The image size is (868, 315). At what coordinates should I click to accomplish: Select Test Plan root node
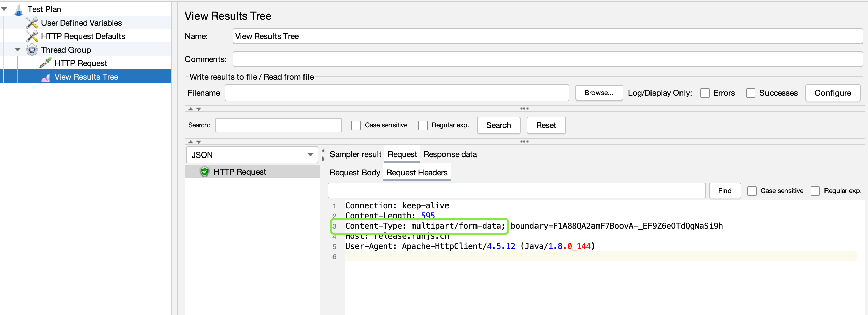(x=44, y=9)
